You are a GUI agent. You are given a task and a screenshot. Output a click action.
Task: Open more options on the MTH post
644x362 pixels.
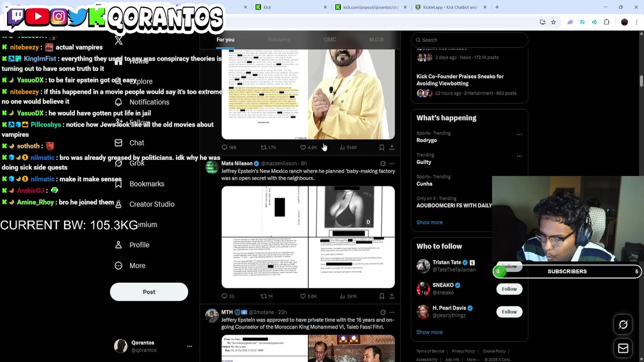point(392,312)
